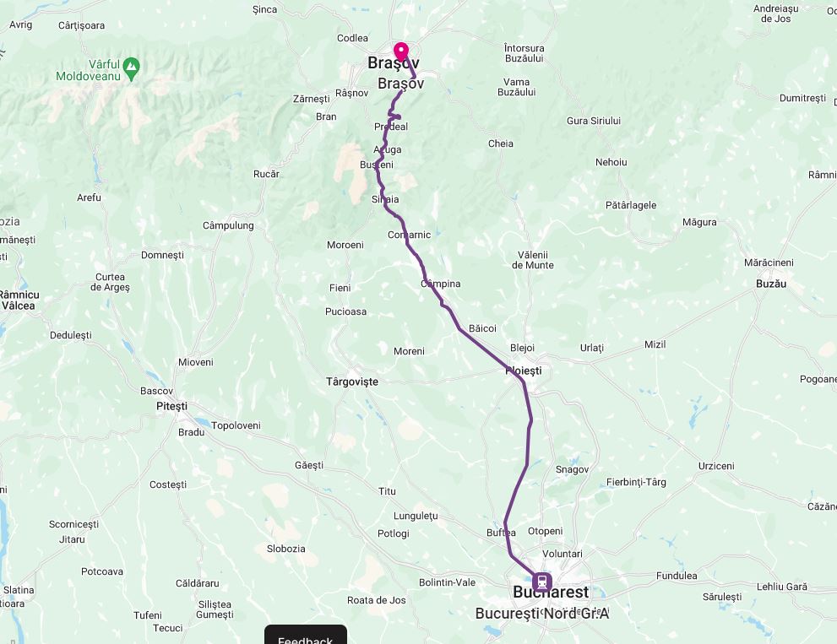Click the pink destination pin at Brașov
837x644 pixels.
[401, 52]
